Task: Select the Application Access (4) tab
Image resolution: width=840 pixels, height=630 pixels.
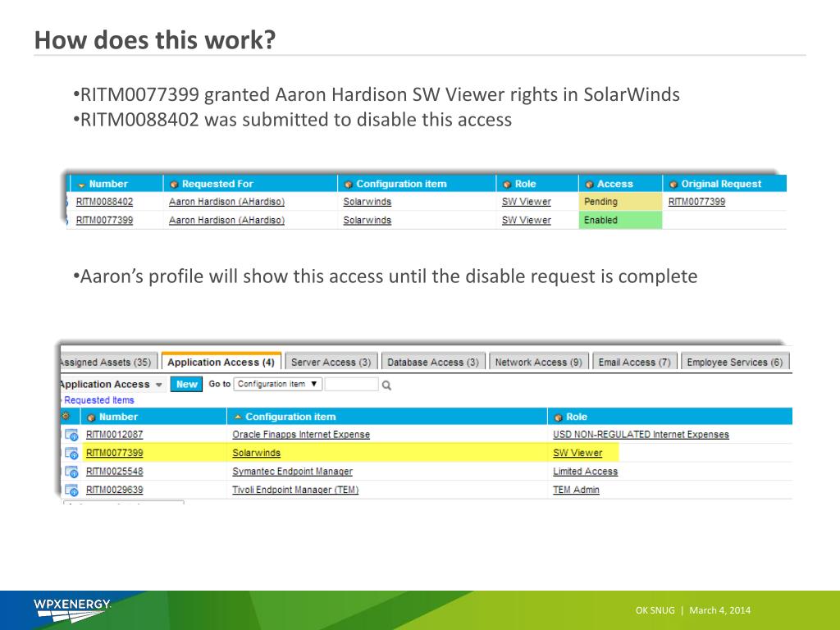Action: coord(221,362)
